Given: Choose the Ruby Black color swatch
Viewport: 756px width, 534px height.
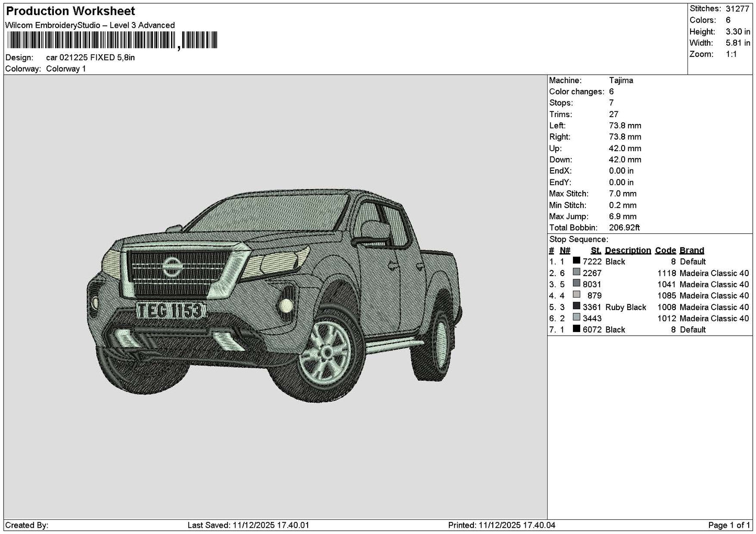Looking at the screenshot, I should (x=577, y=306).
